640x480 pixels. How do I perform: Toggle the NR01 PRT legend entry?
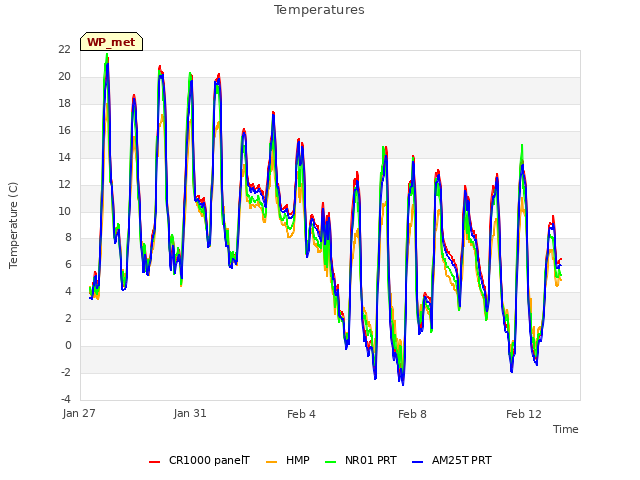click(361, 461)
